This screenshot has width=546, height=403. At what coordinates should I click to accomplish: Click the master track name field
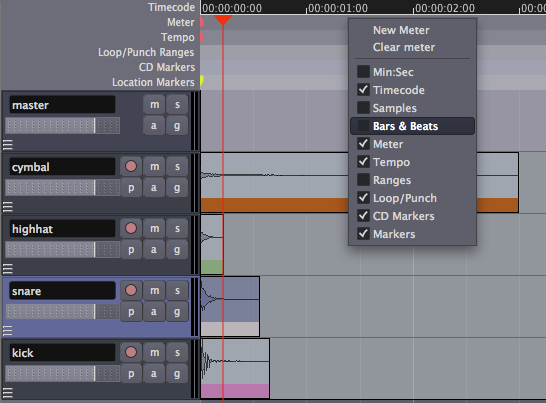pyautogui.click(x=62, y=104)
